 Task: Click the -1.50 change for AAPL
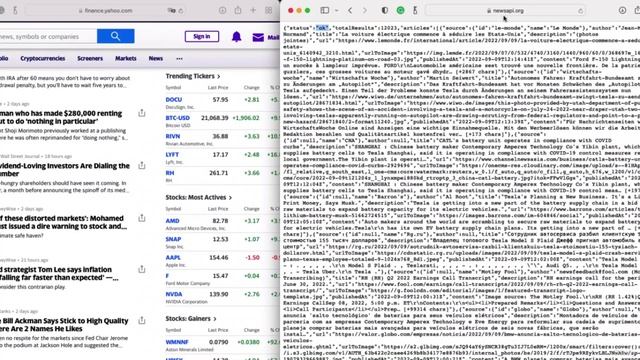pos(253,258)
